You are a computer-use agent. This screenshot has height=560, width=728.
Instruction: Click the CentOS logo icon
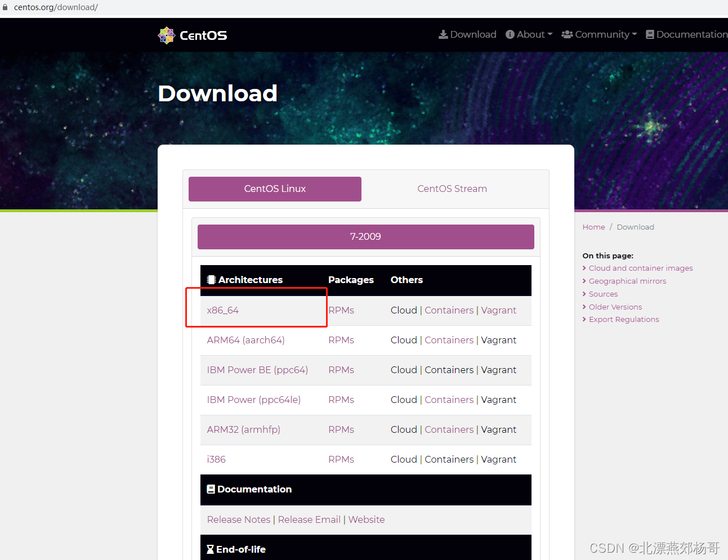[x=167, y=35]
